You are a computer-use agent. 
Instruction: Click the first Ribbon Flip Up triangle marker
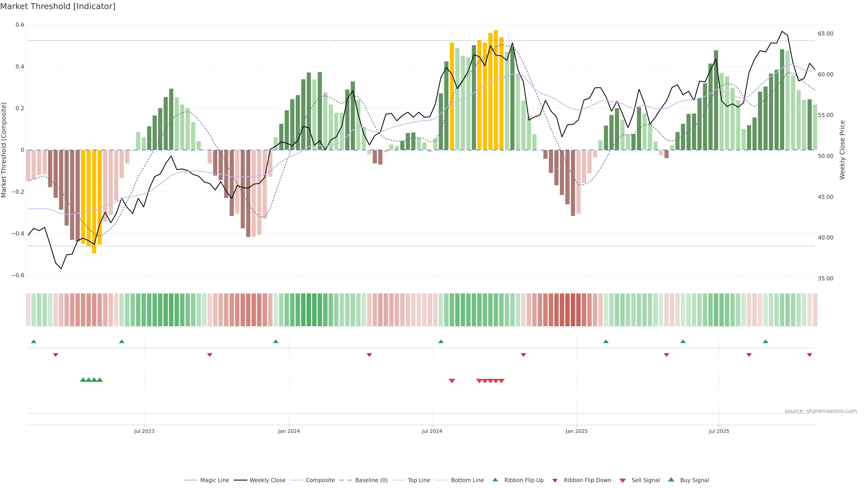coord(33,342)
